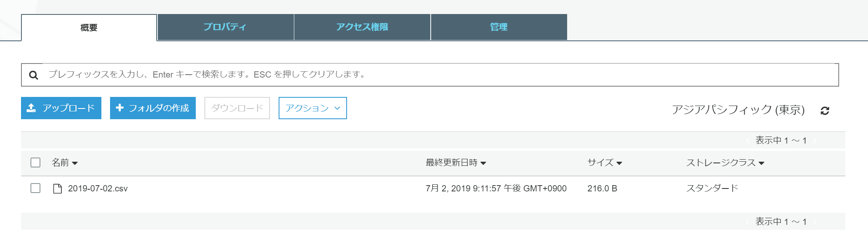Click the plus icon on フォルダの作成 button
This screenshot has width=868, height=252.
pyautogui.click(x=120, y=108)
